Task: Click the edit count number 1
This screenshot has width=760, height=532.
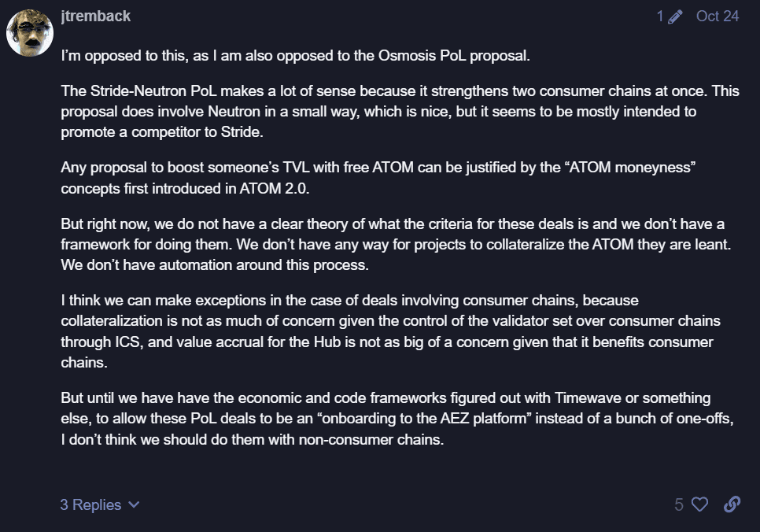Action: tap(660, 17)
